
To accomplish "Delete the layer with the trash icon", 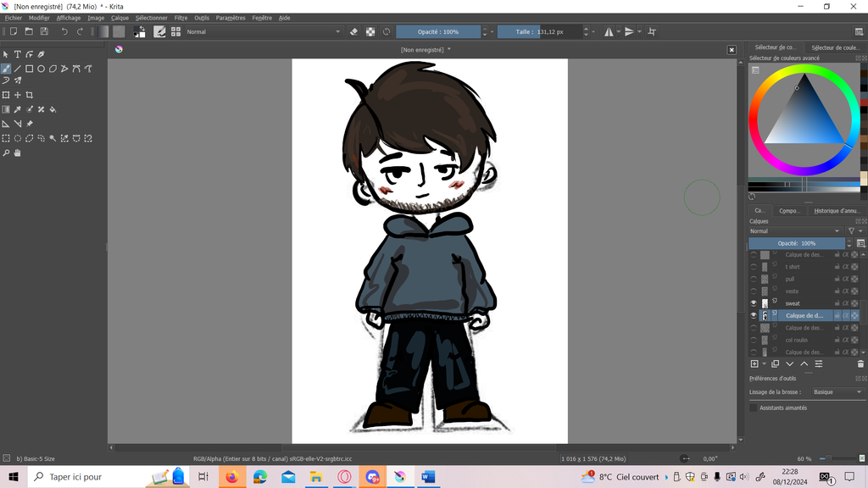I will click(860, 363).
